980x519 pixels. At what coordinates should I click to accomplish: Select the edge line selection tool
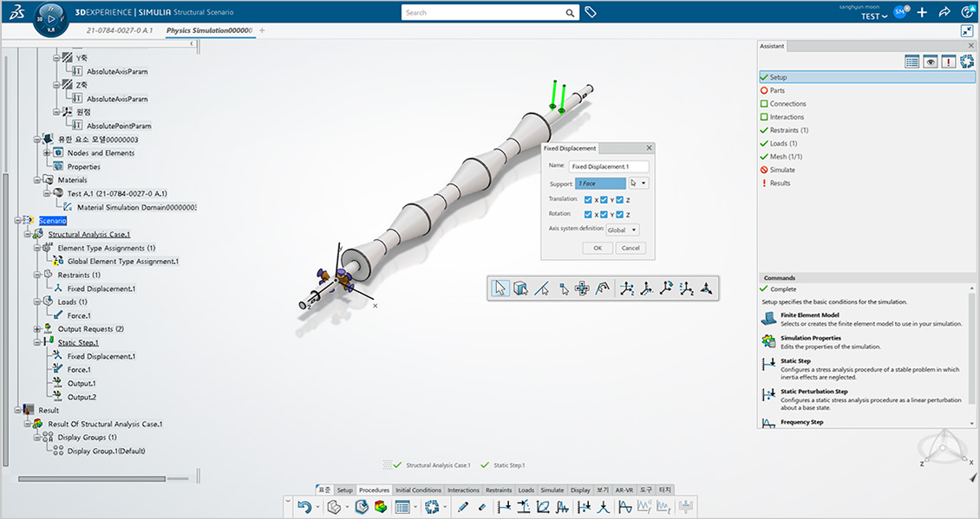click(x=542, y=289)
